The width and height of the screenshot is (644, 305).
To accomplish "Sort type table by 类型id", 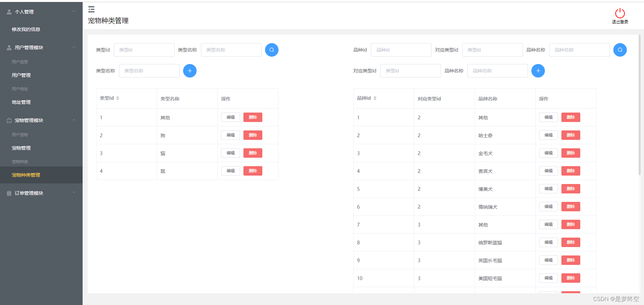I will 118,98.
